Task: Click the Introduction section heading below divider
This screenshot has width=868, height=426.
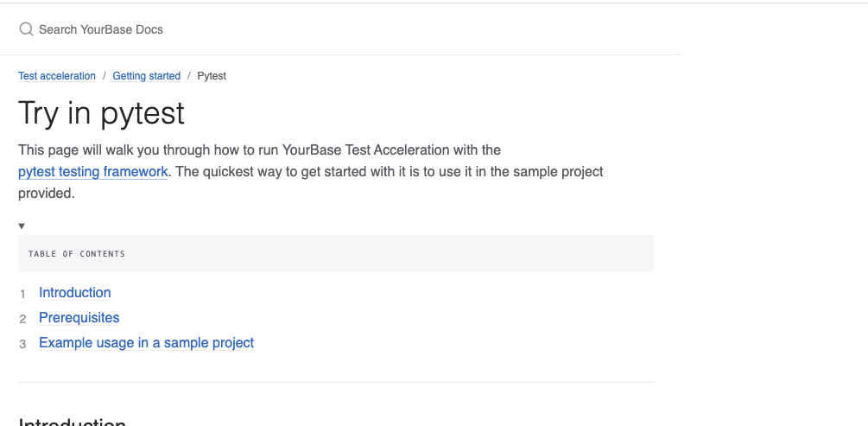Action: [x=73, y=423]
